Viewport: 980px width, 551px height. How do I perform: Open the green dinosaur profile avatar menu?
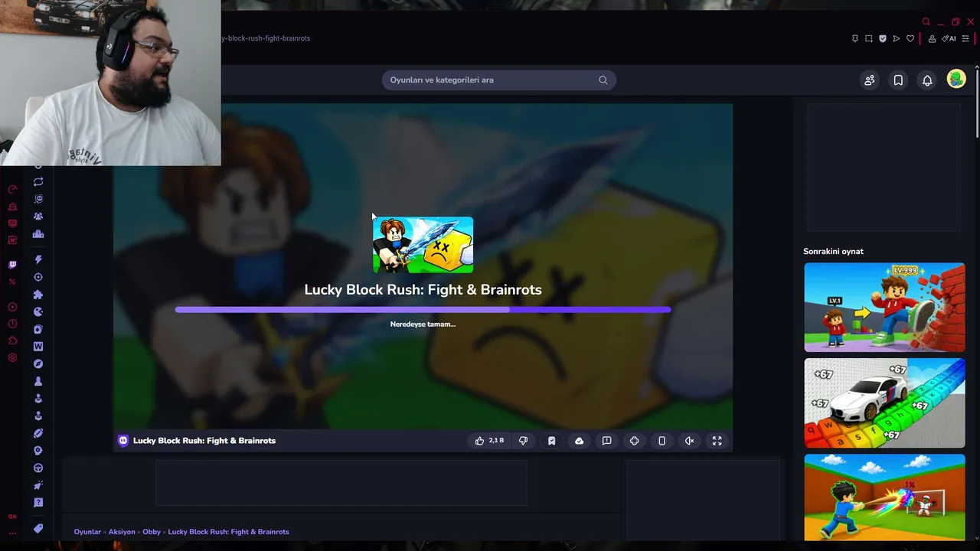(x=956, y=79)
